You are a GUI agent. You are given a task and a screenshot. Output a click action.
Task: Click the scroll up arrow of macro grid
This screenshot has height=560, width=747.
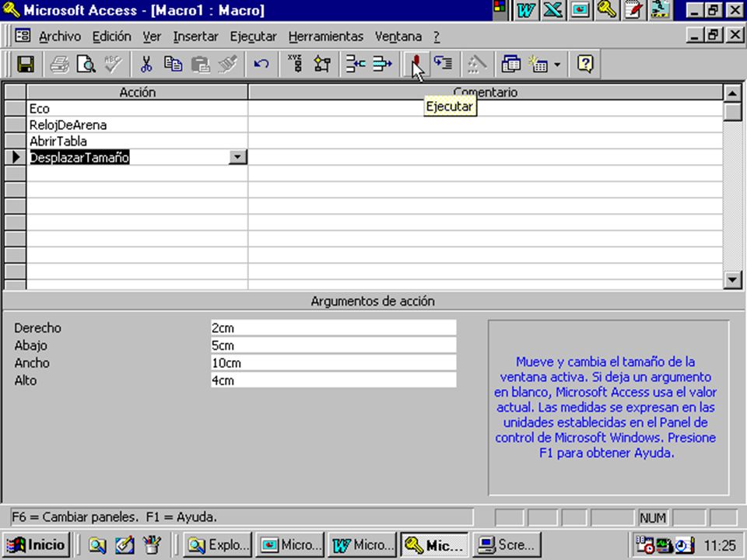point(732,93)
